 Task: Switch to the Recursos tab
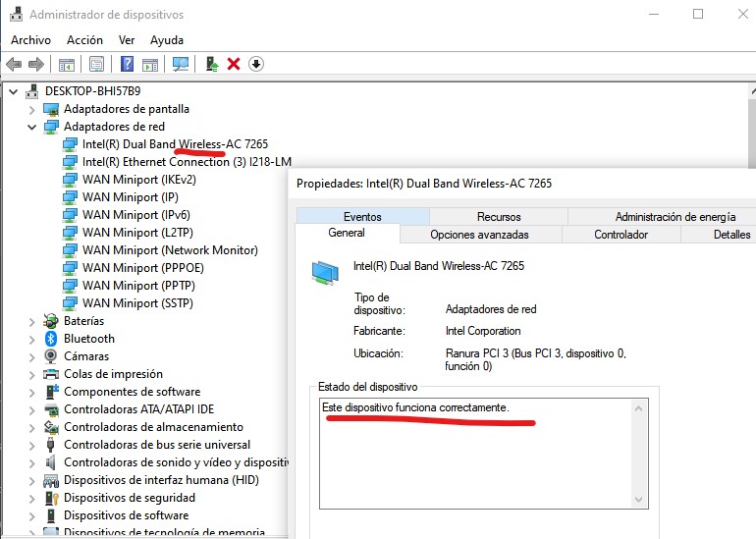coord(499,216)
